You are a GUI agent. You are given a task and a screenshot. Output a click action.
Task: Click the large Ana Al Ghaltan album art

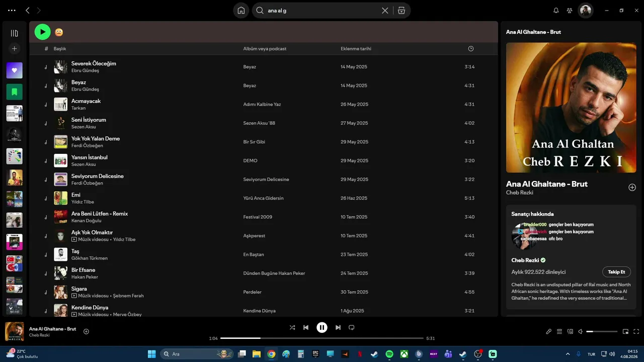[x=571, y=108]
